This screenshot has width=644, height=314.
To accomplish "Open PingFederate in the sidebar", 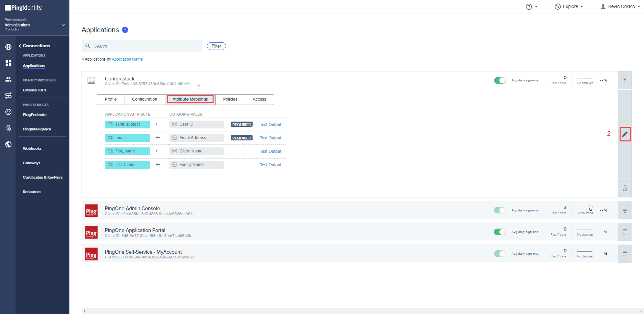I will point(35,115).
